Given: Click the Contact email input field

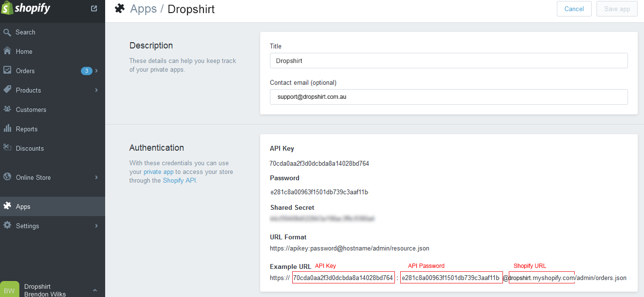Looking at the screenshot, I should [x=449, y=96].
